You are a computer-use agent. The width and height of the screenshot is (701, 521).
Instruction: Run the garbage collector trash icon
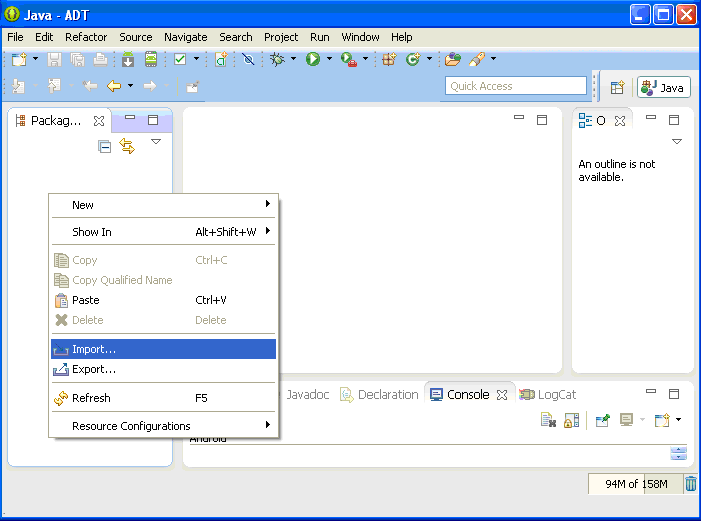(691, 484)
